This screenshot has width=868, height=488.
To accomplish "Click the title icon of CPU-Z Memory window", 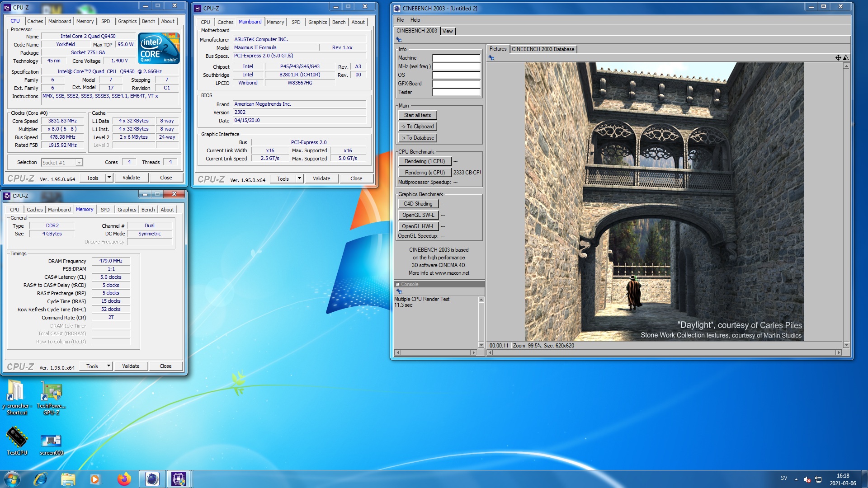I will tap(7, 196).
